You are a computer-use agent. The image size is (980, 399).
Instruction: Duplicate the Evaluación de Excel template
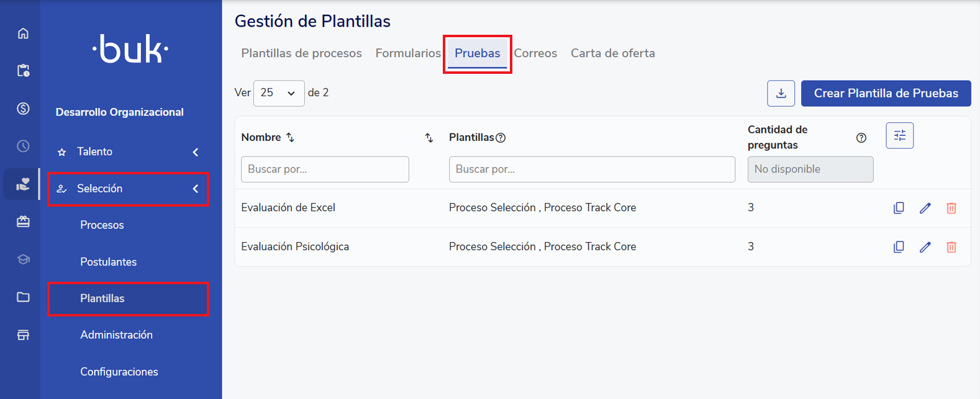point(899,208)
